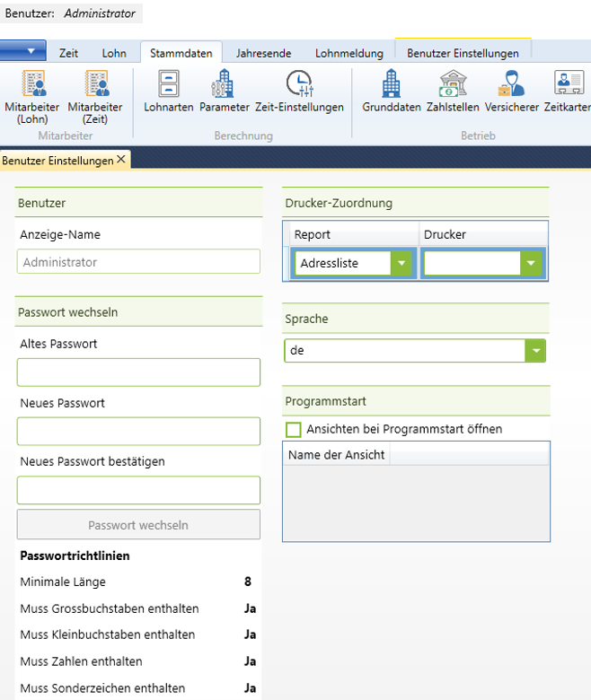This screenshot has width=591, height=700.
Task: Switch to the Jahresende ribbon tab
Action: click(263, 53)
